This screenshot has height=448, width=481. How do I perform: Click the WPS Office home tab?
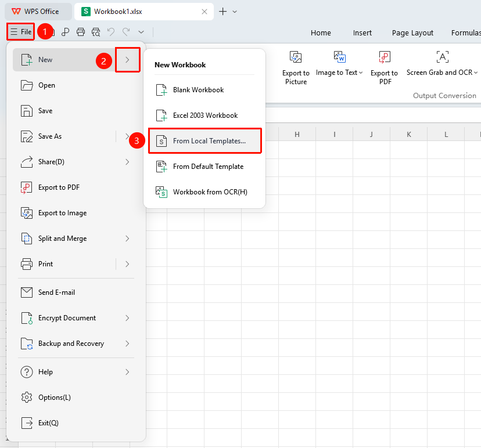click(x=38, y=12)
